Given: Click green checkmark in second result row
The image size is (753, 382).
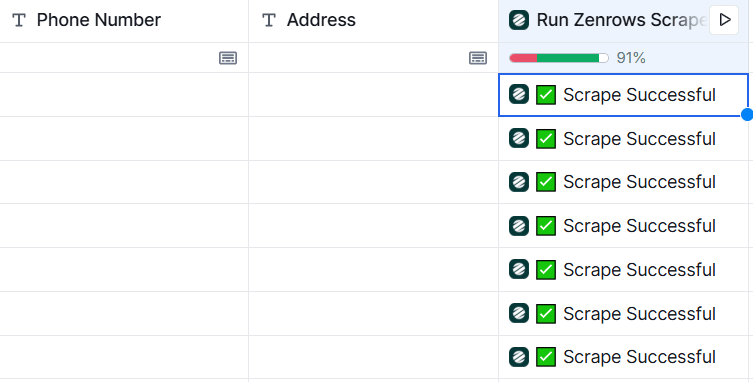Looking at the screenshot, I should 546,138.
